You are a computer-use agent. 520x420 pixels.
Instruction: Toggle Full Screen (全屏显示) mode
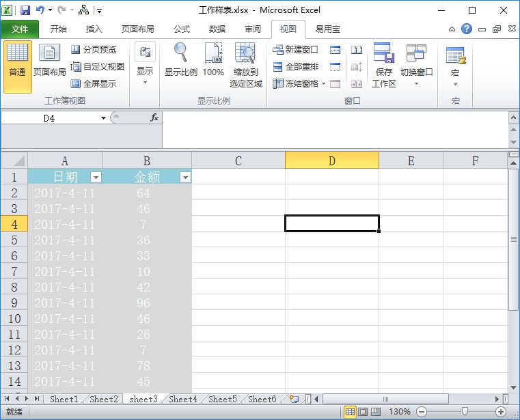click(x=94, y=83)
